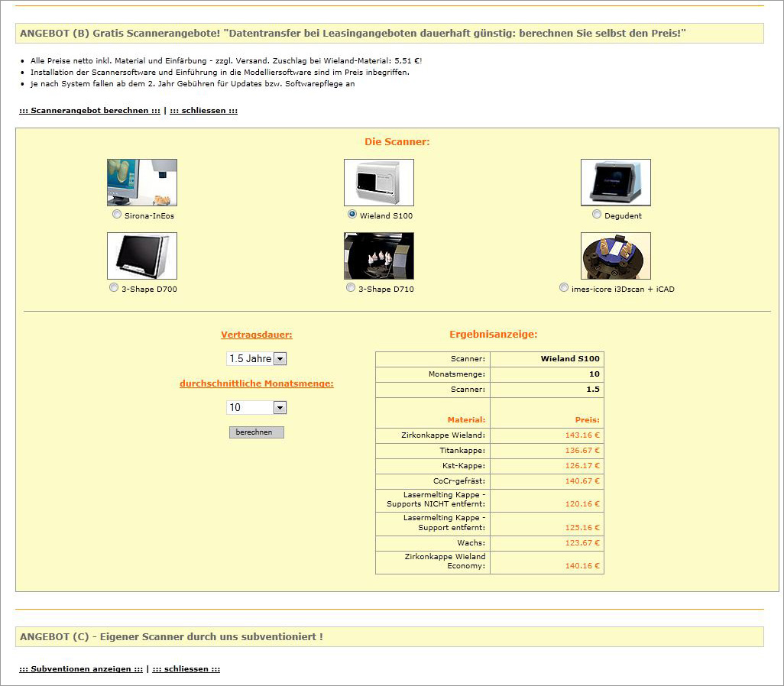
Task: Click the Wachs row label
Action: pyautogui.click(x=471, y=542)
